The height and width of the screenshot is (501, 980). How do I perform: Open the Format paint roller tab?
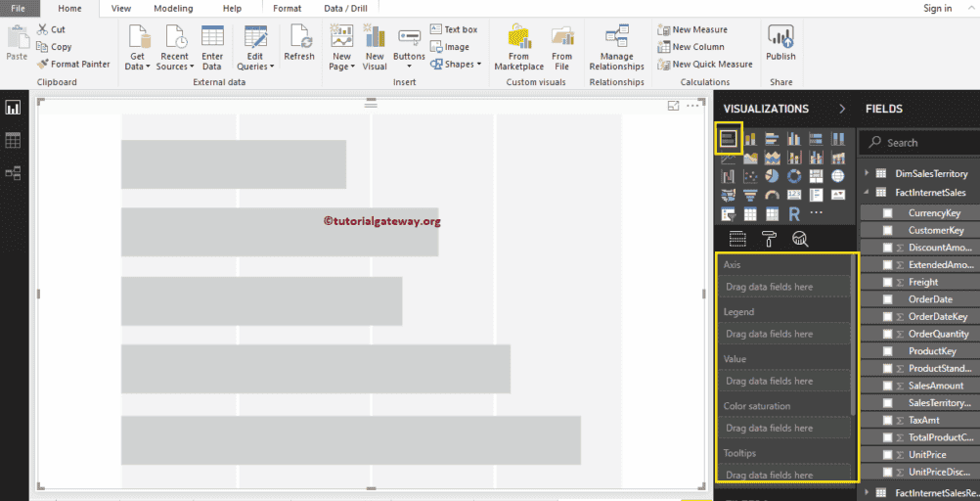770,239
